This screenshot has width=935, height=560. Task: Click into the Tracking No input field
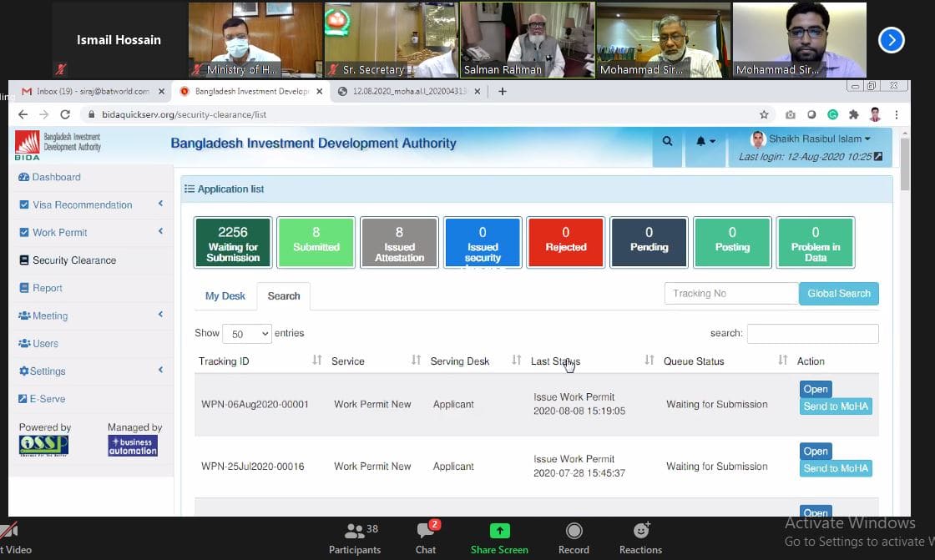(730, 294)
